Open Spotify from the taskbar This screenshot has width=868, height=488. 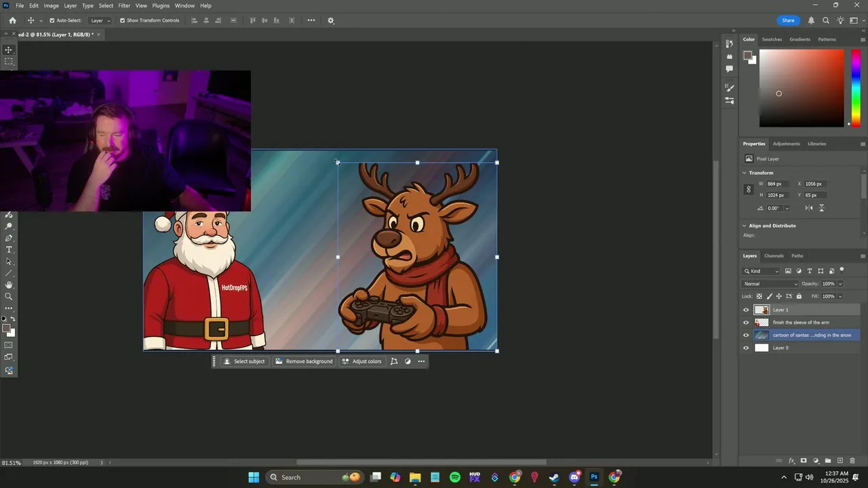[x=455, y=477]
